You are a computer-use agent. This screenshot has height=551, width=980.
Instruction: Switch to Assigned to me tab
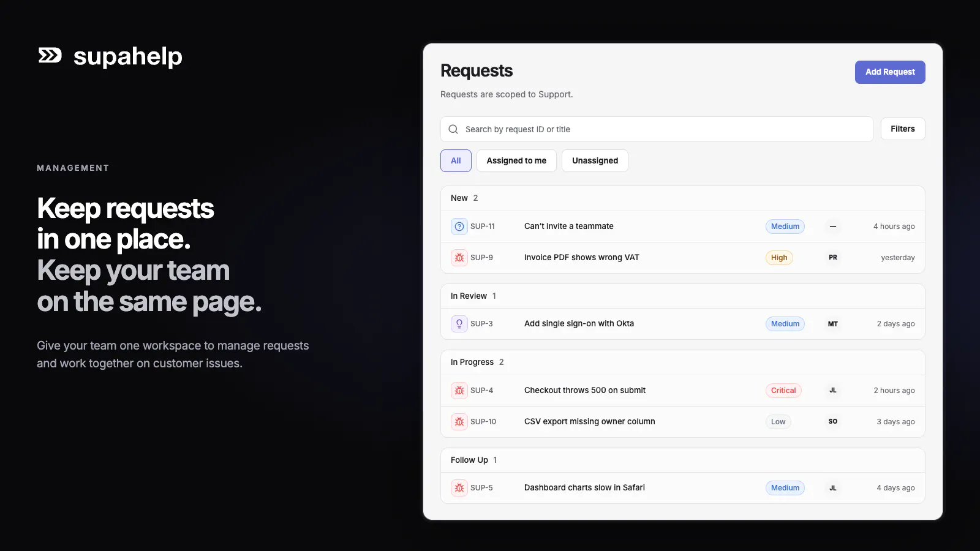(x=516, y=160)
